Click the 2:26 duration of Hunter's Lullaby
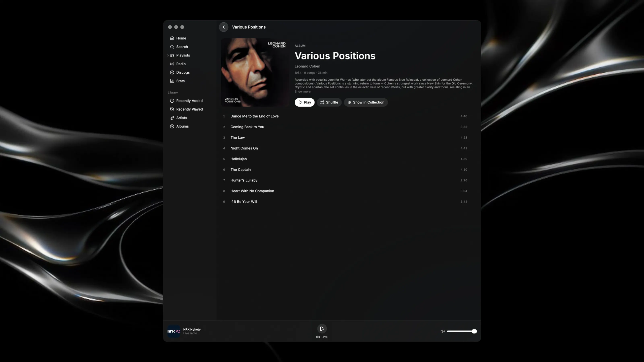 (464, 180)
